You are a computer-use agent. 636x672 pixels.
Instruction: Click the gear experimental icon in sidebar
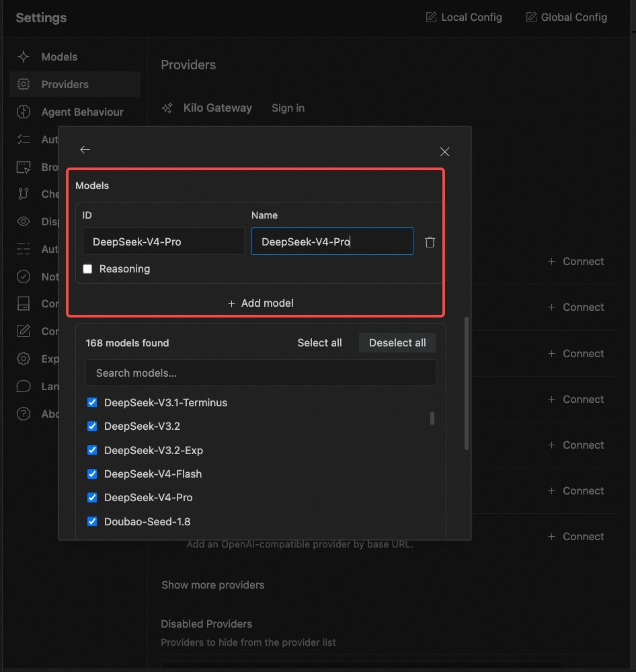[x=24, y=359]
